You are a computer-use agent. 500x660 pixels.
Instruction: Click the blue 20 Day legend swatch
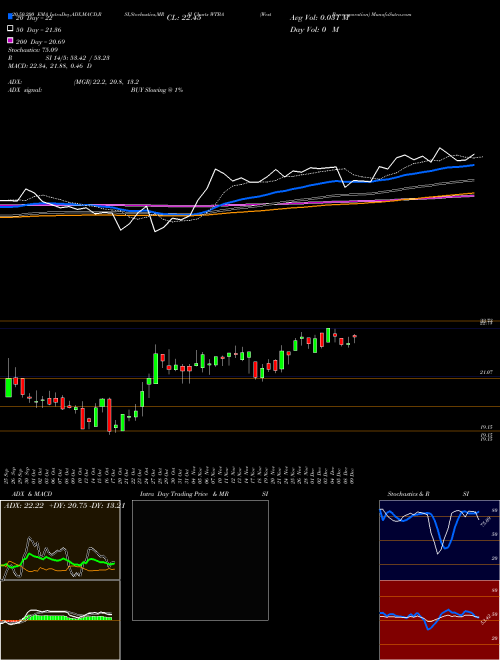[10, 17]
